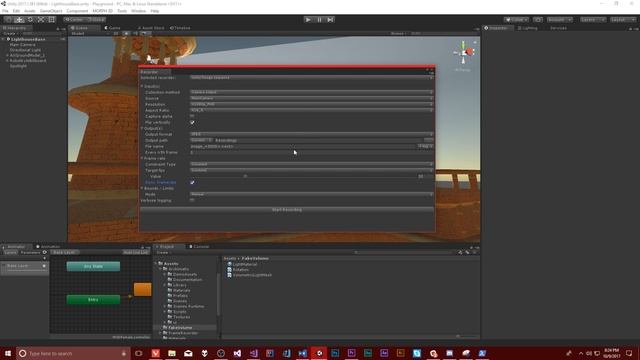Select Main Camera in Hierarchy

click(22, 44)
